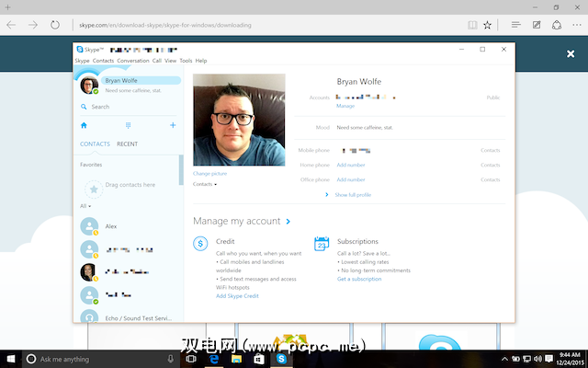Screen dimensions: 588x368
Task: Click the Add Skype Credit link
Action: 237,296
